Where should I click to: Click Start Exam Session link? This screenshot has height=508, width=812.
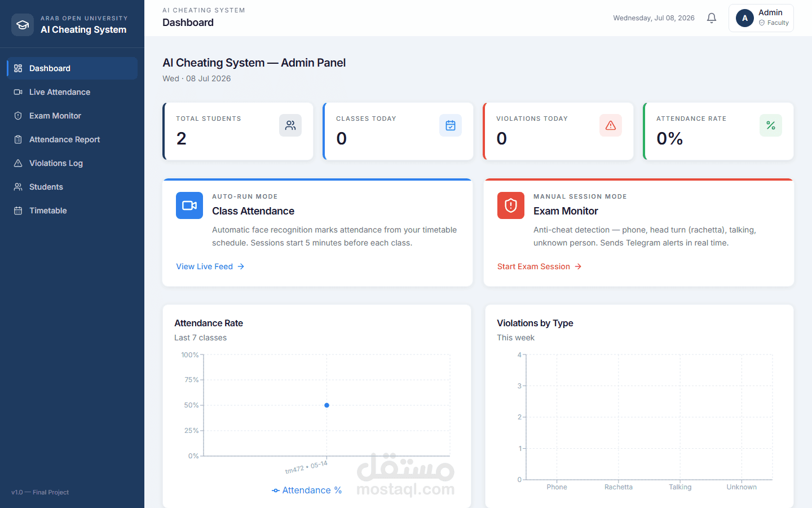(x=540, y=266)
